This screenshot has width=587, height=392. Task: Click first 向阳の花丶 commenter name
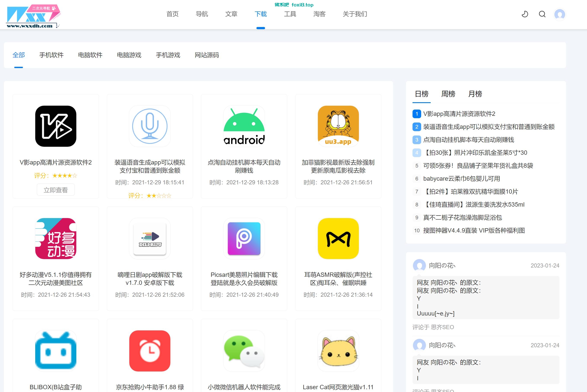pyautogui.click(x=442, y=266)
